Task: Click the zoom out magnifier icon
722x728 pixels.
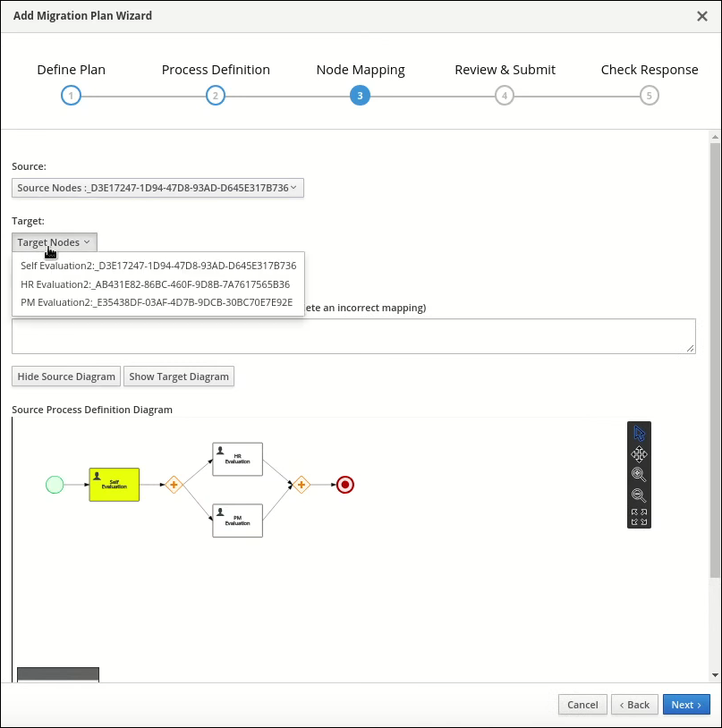Action: pos(639,495)
